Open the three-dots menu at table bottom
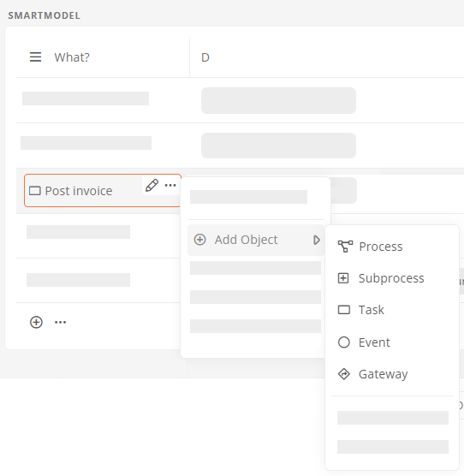Image resolution: width=464 pixels, height=476 pixels. (61, 322)
